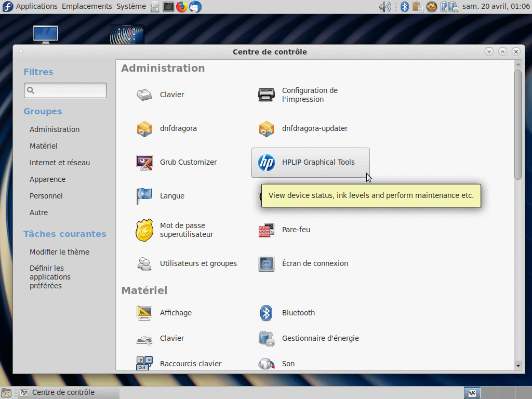The height and width of the screenshot is (399, 532).
Task: Open the Applications menu
Action: pos(37,6)
